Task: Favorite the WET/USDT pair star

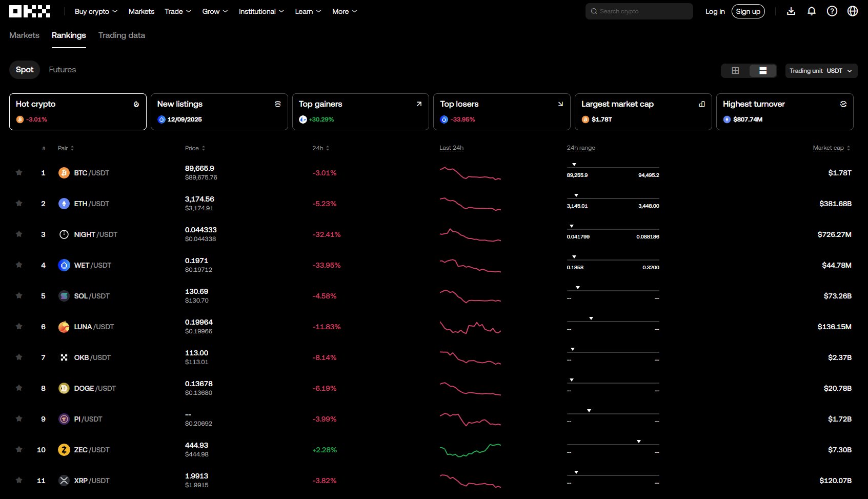Action: (x=19, y=265)
